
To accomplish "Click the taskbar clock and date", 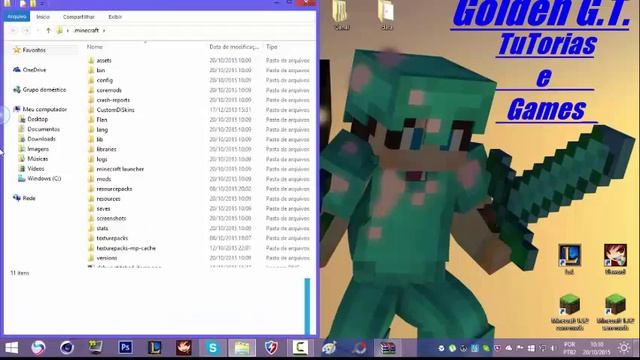I will click(x=597, y=348).
